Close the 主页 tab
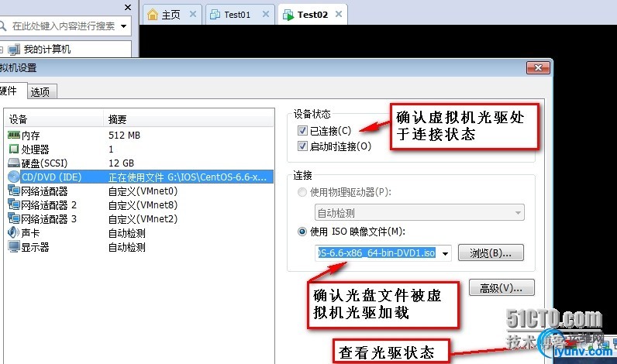Screen dimensions: 617x364 point(193,14)
